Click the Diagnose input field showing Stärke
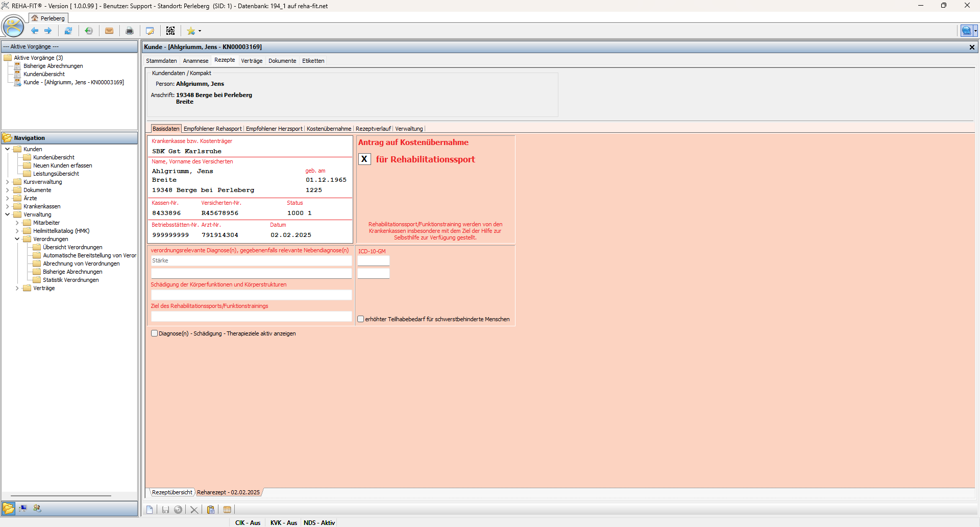Screen dimensions: 980x527 pyautogui.click(x=251, y=261)
